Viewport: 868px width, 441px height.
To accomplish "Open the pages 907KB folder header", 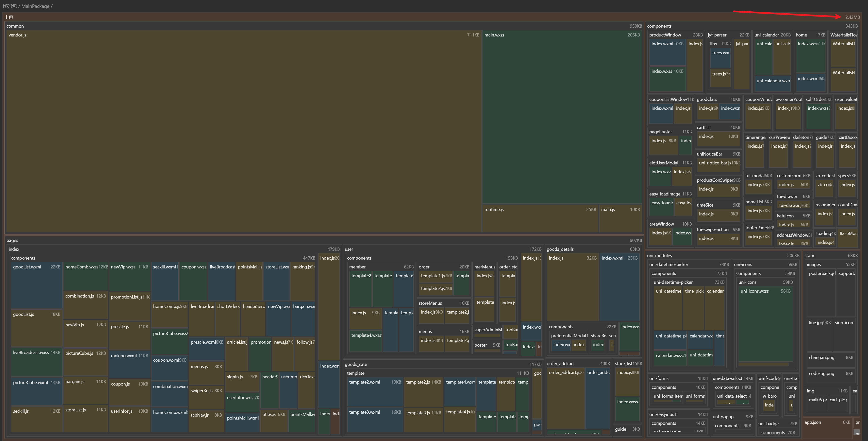I will click(324, 240).
